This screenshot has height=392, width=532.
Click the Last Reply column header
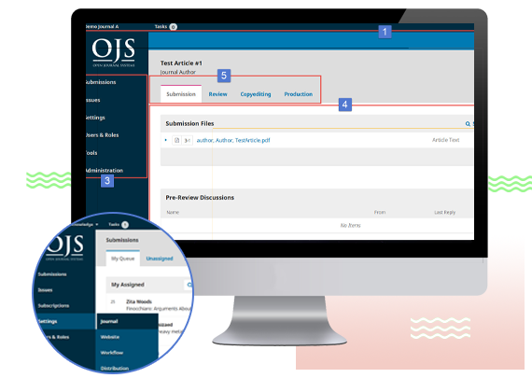pos(445,212)
